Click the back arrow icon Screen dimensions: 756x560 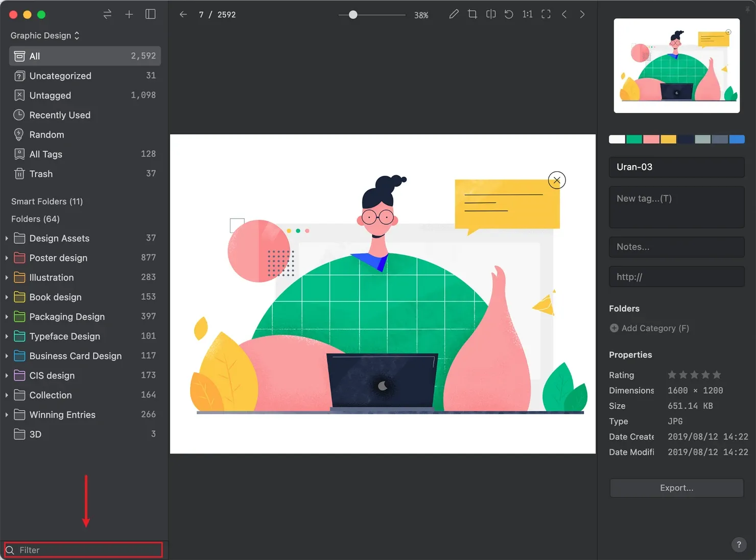(183, 14)
